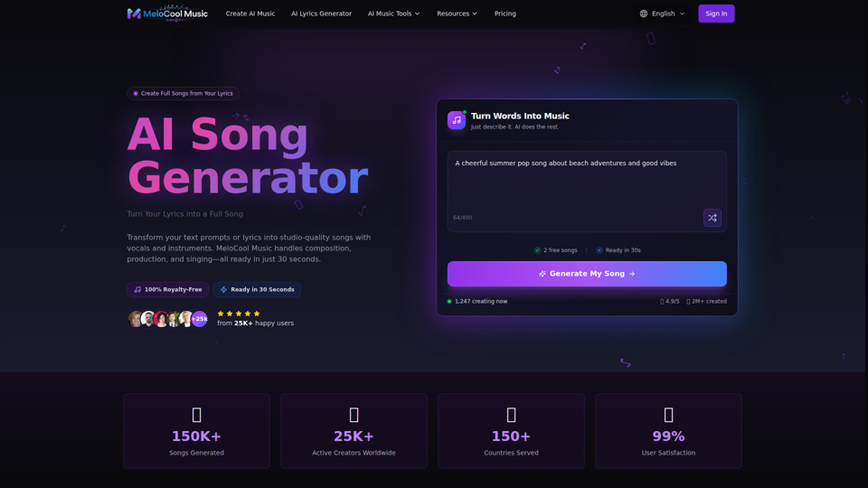Click the song description text area
The height and width of the screenshot is (488, 868).
(x=587, y=192)
